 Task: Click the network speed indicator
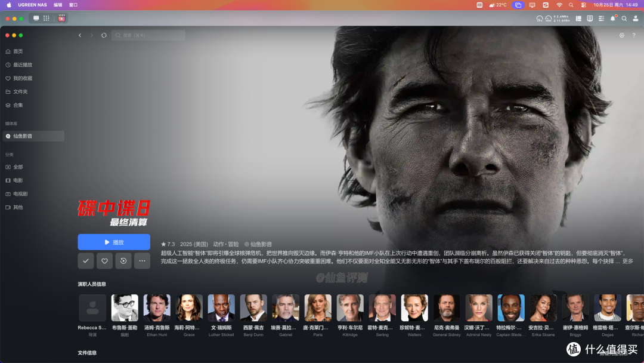[562, 19]
